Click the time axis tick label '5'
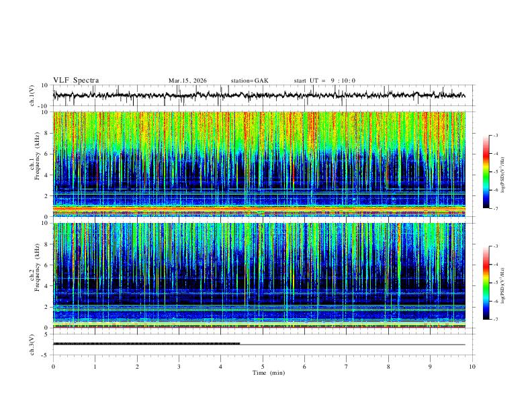The image size is (532, 411). [263, 367]
